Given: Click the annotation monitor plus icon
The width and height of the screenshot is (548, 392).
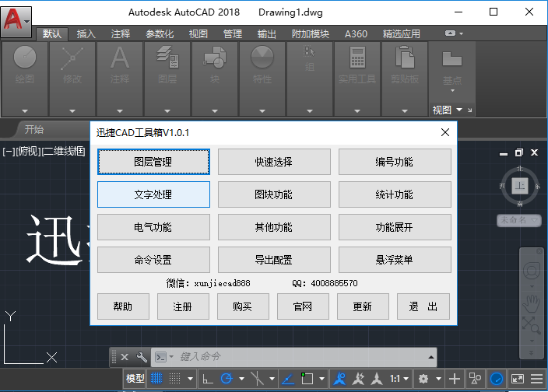Looking at the screenshot, I should (455, 379).
